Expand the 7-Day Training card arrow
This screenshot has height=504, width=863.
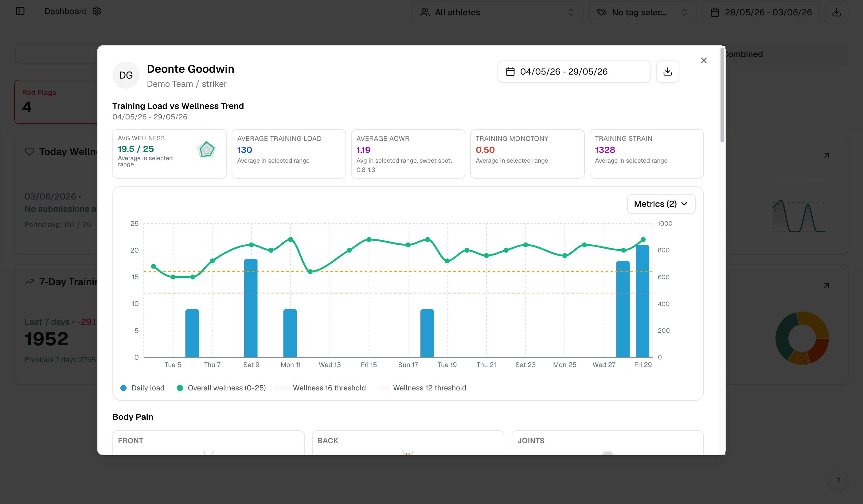(x=827, y=285)
